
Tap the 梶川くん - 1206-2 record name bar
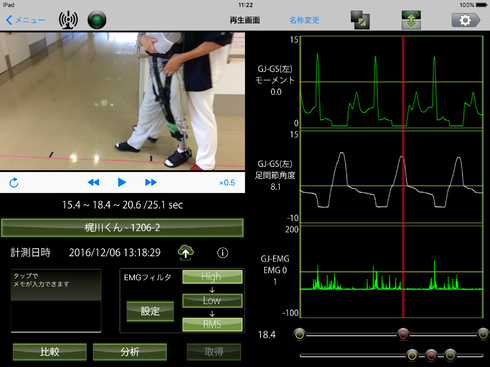122,228
